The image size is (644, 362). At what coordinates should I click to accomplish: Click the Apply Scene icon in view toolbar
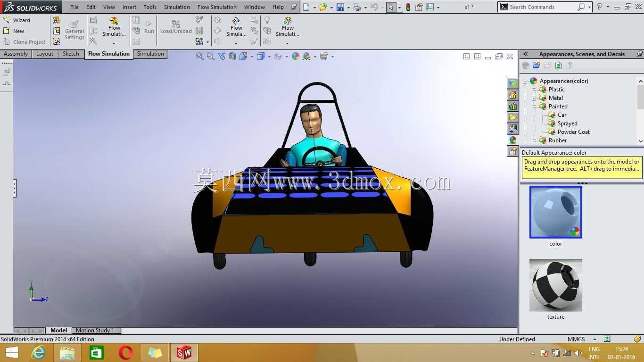306,56
